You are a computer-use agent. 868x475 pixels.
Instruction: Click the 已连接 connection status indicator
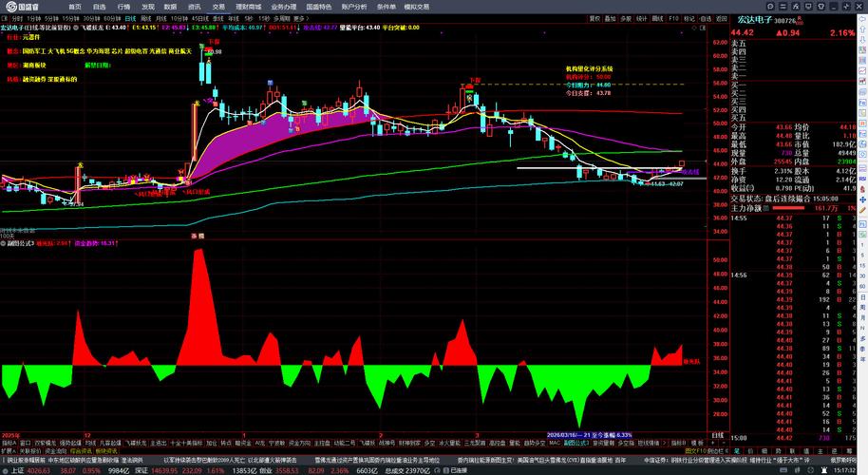tap(456, 470)
